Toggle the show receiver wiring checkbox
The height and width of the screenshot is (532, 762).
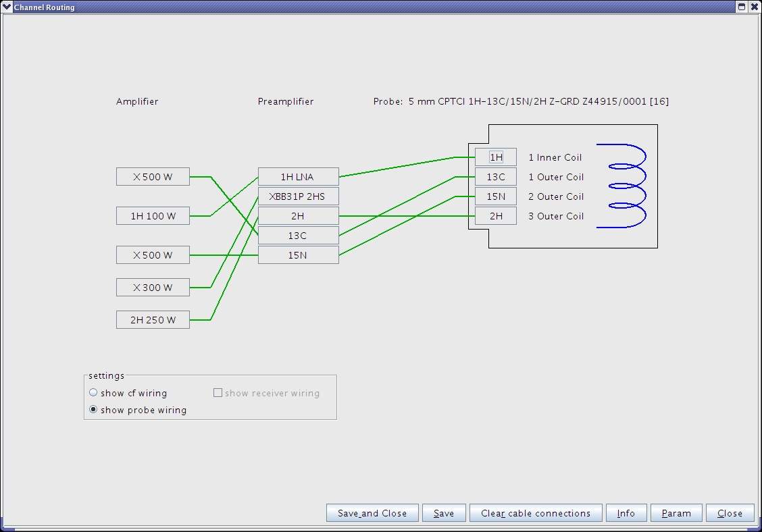(x=218, y=393)
